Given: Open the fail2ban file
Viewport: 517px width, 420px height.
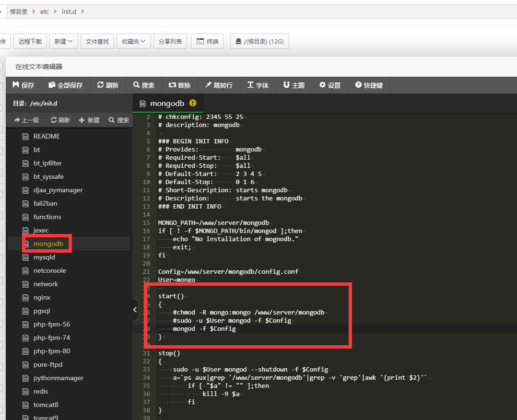Looking at the screenshot, I should 45,204.
